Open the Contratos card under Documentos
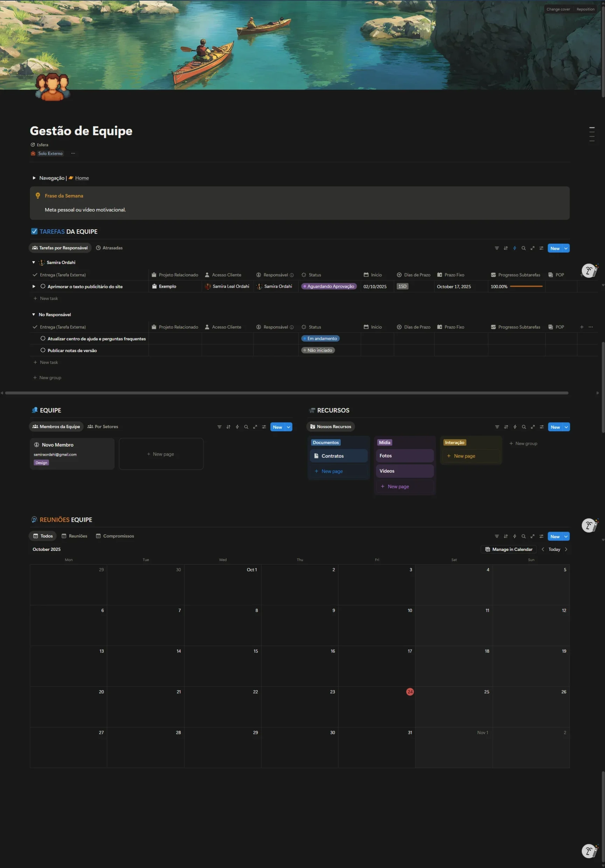 click(332, 456)
